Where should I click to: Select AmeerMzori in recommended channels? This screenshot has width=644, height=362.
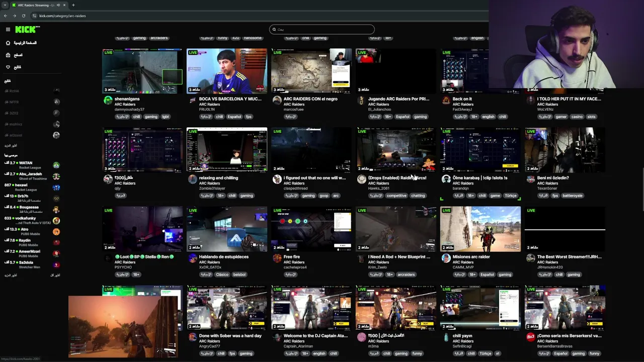pos(32,253)
